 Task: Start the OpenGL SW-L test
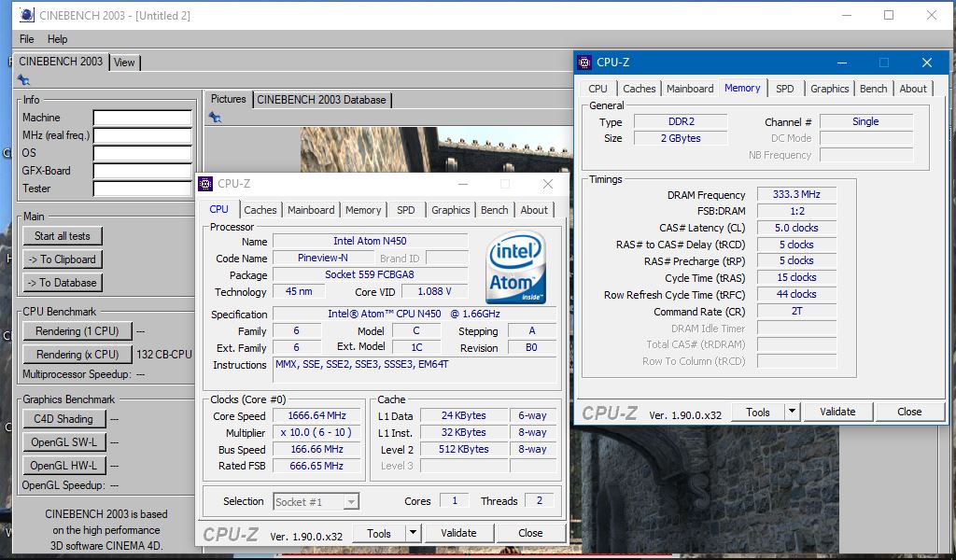coord(63,441)
